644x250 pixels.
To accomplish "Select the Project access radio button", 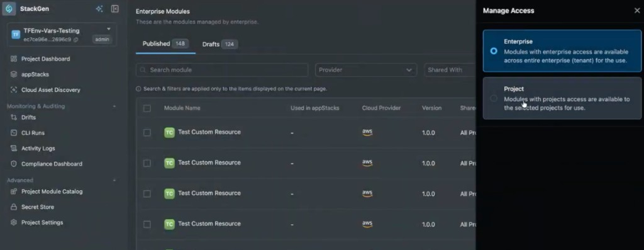I will (x=494, y=98).
